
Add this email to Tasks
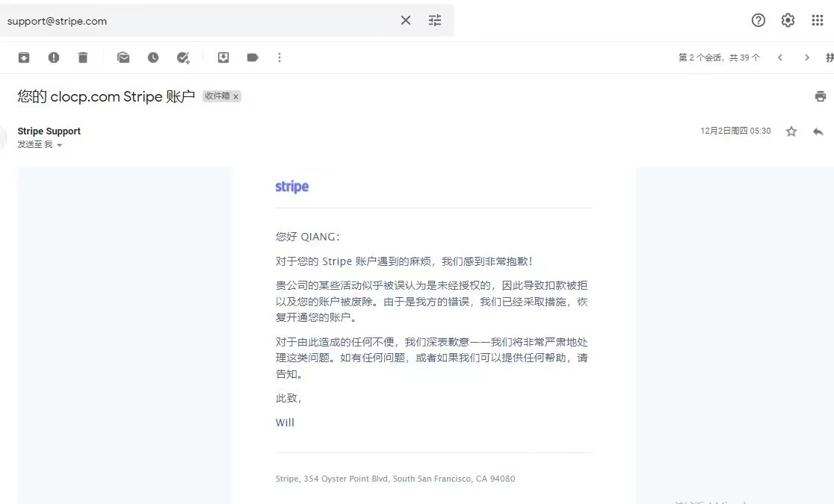(x=182, y=57)
